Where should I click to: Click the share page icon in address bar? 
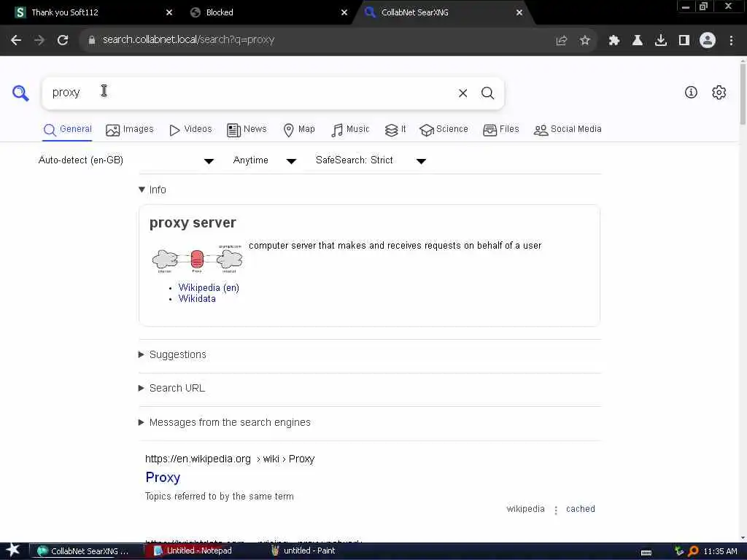pyautogui.click(x=562, y=41)
